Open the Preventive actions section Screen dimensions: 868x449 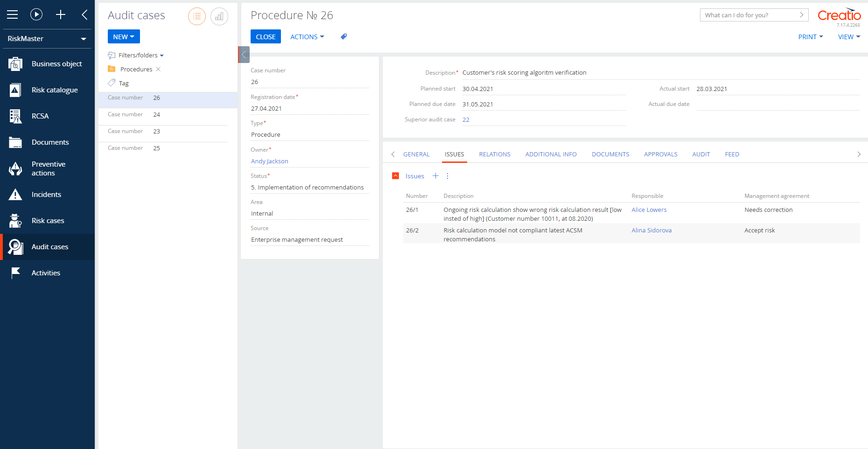pos(48,168)
